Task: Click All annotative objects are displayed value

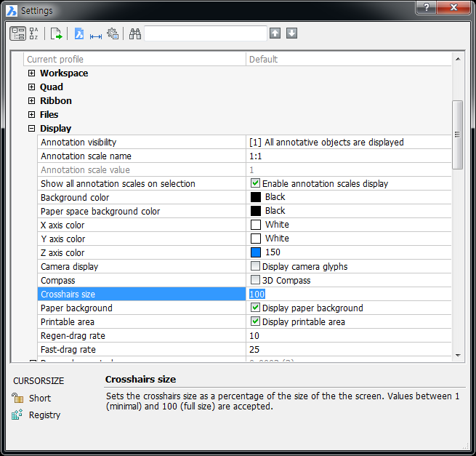Action: click(326, 142)
